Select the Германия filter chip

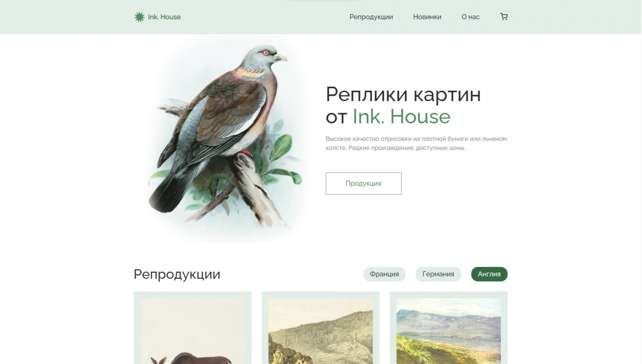(x=438, y=274)
